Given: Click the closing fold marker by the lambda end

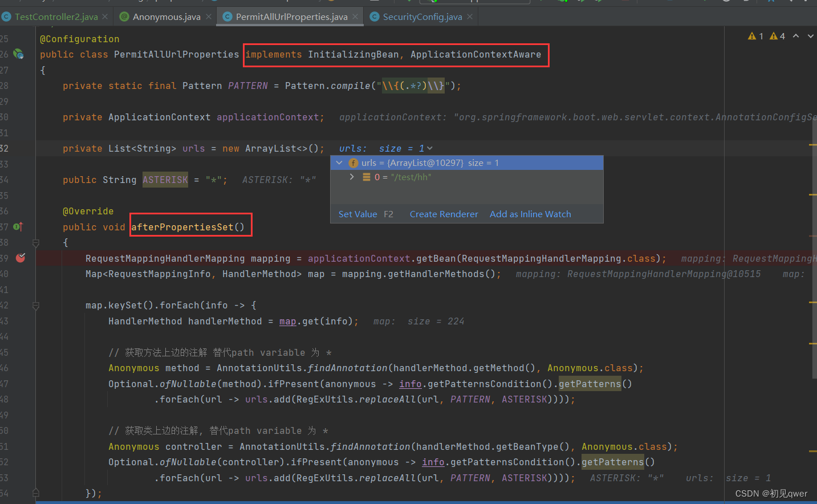Looking at the screenshot, I should [36, 493].
